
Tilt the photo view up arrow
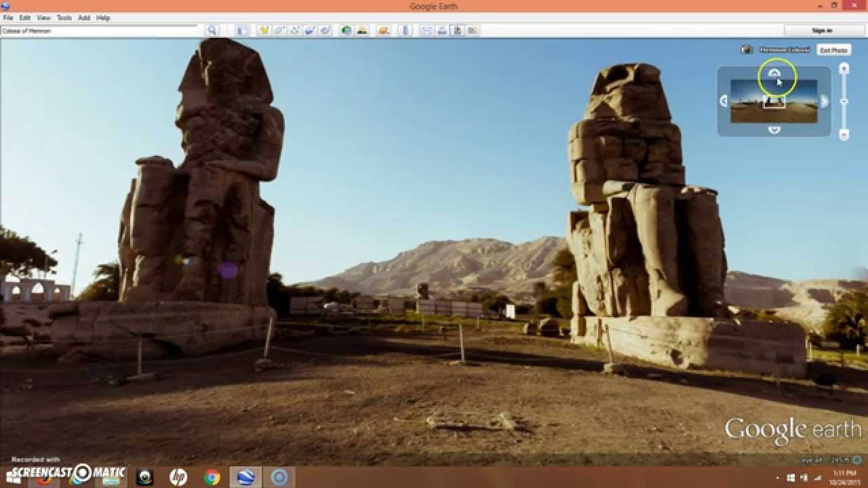[774, 73]
